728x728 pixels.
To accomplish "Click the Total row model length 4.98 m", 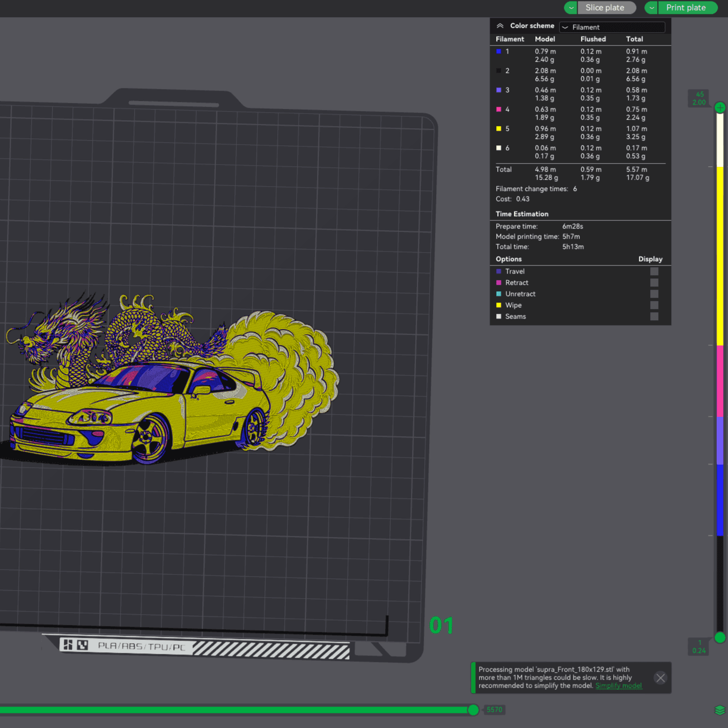I will pyautogui.click(x=545, y=170).
